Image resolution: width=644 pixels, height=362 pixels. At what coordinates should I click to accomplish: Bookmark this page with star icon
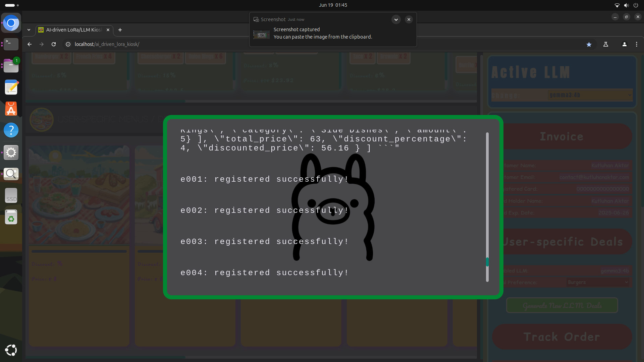click(x=589, y=44)
